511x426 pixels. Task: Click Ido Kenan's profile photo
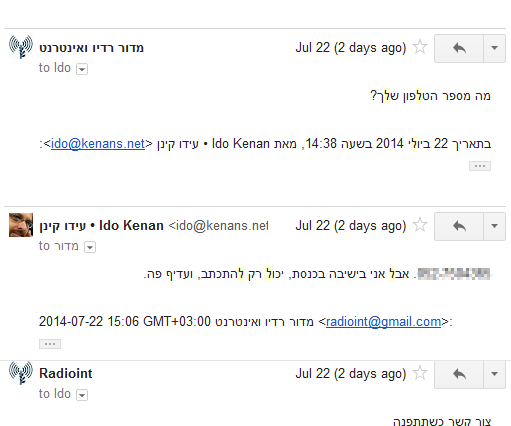21,225
